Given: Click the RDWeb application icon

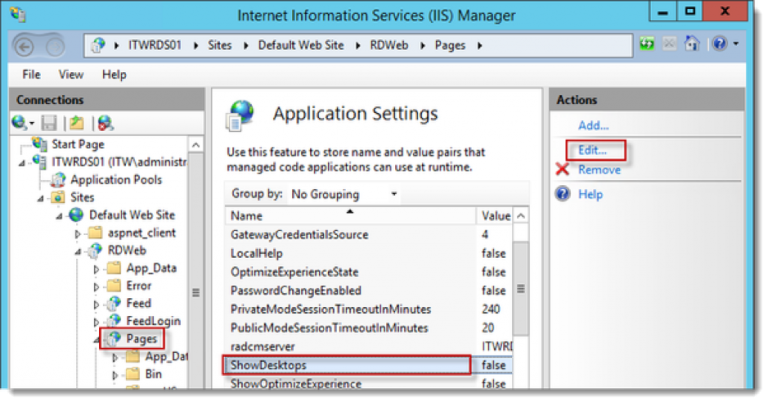Looking at the screenshot, I should click(95, 250).
